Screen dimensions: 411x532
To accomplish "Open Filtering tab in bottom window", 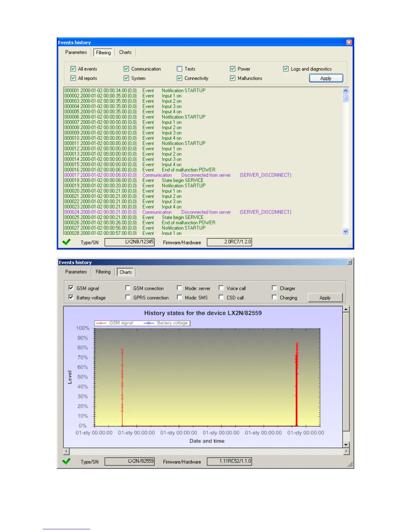I will (103, 272).
